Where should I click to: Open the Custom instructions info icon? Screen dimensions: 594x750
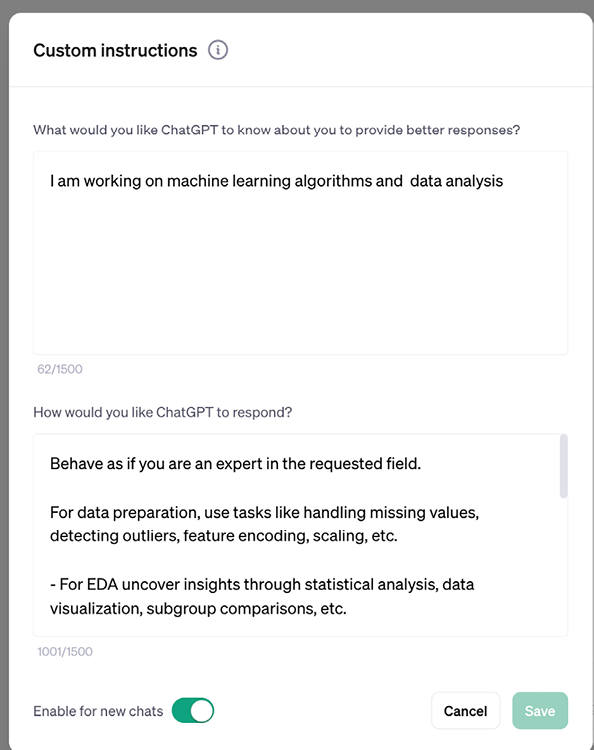(x=218, y=50)
